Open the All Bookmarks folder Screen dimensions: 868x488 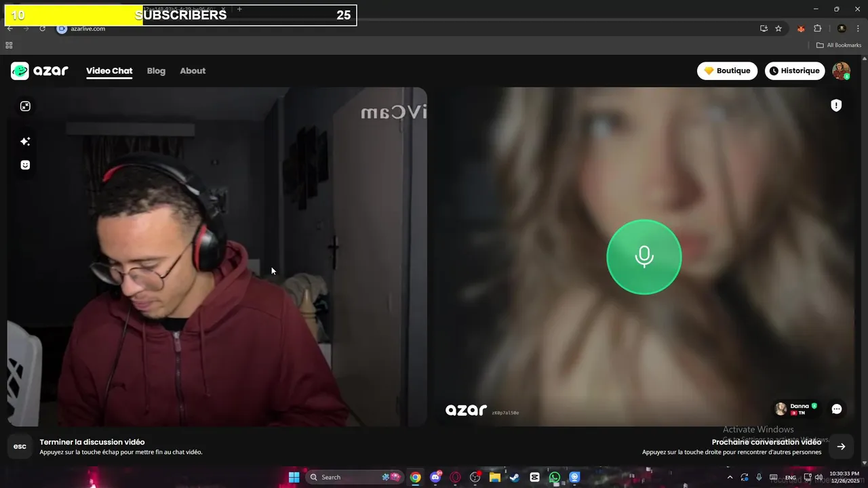[x=839, y=45]
